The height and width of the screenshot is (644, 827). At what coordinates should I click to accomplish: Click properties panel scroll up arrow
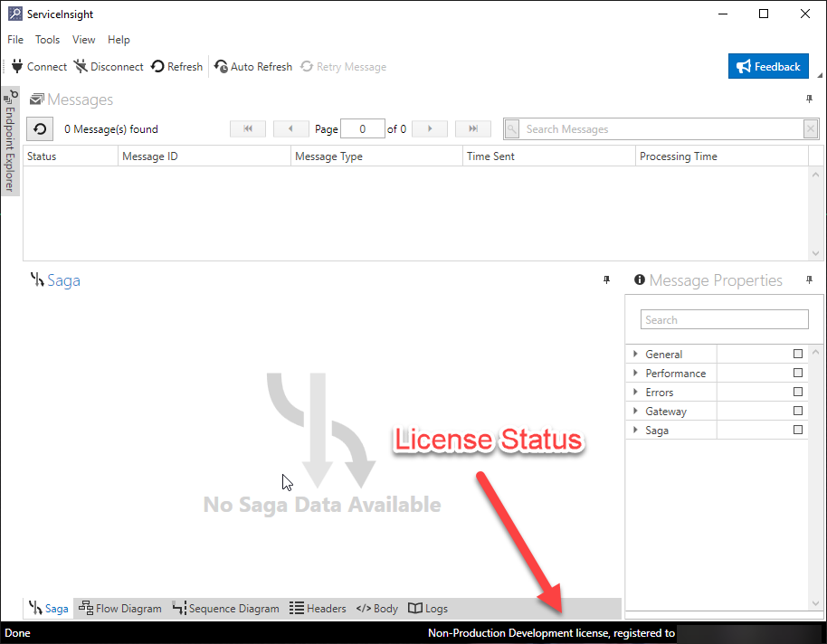(x=815, y=352)
